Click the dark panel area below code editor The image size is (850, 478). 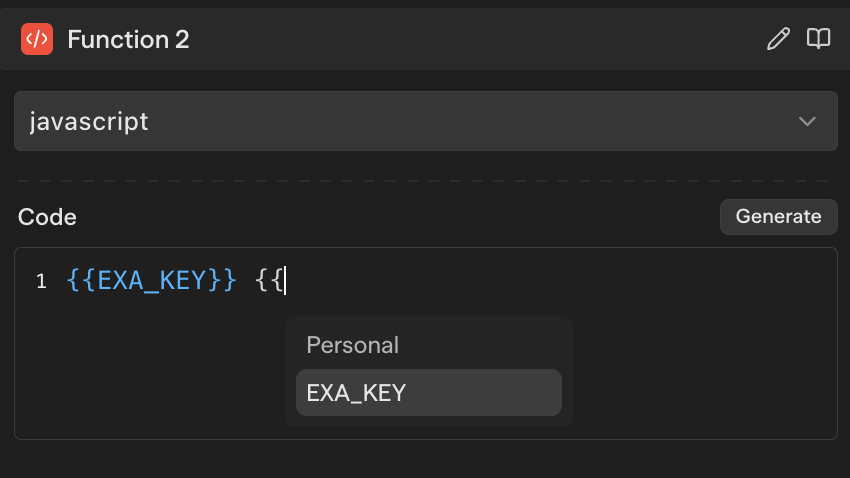coord(425,459)
